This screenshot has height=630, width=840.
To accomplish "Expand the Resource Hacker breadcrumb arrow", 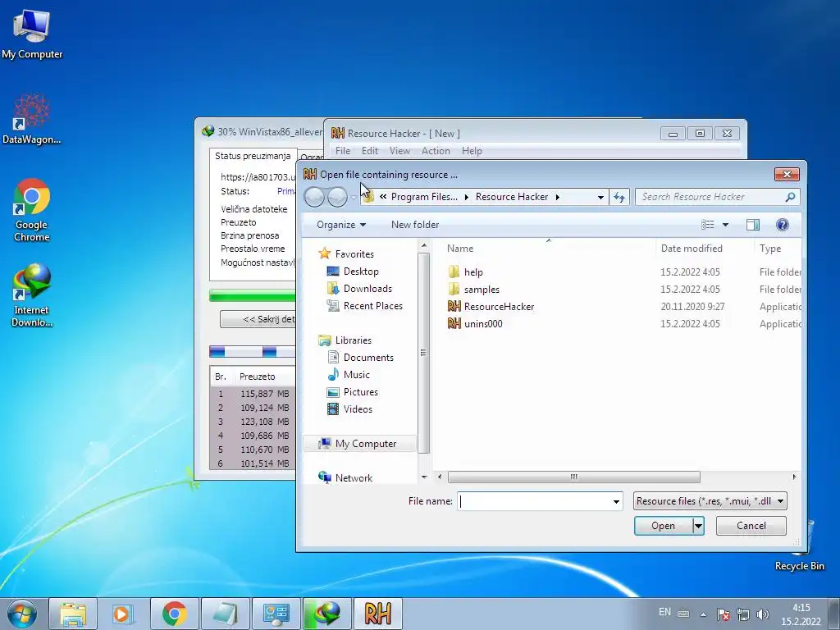I will click(558, 197).
